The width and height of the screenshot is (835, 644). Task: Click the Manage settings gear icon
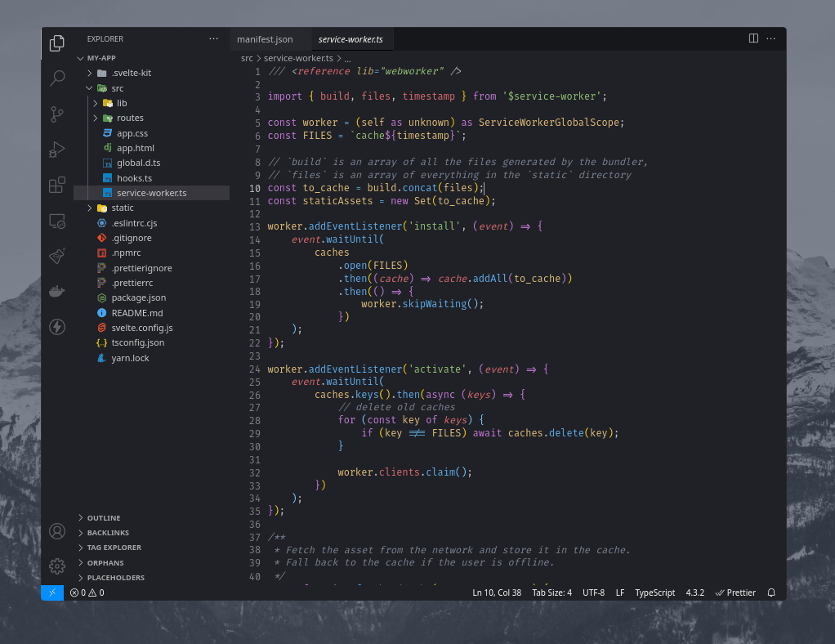[57, 566]
